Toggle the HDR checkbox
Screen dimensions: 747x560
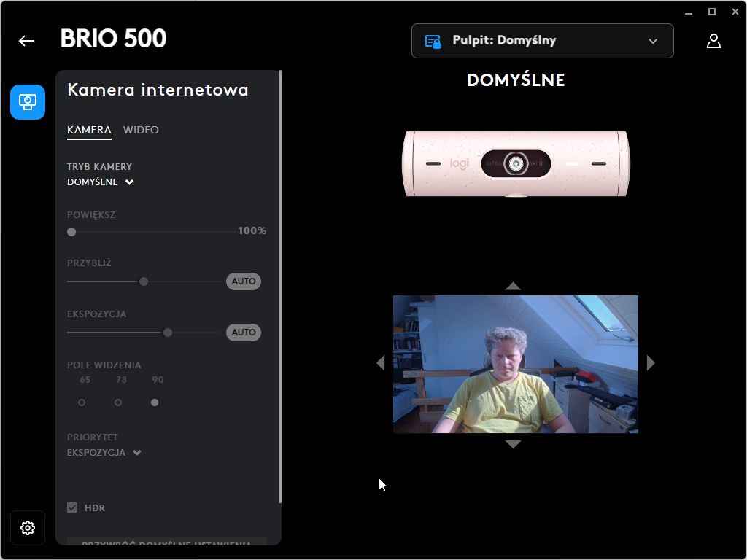tap(72, 507)
